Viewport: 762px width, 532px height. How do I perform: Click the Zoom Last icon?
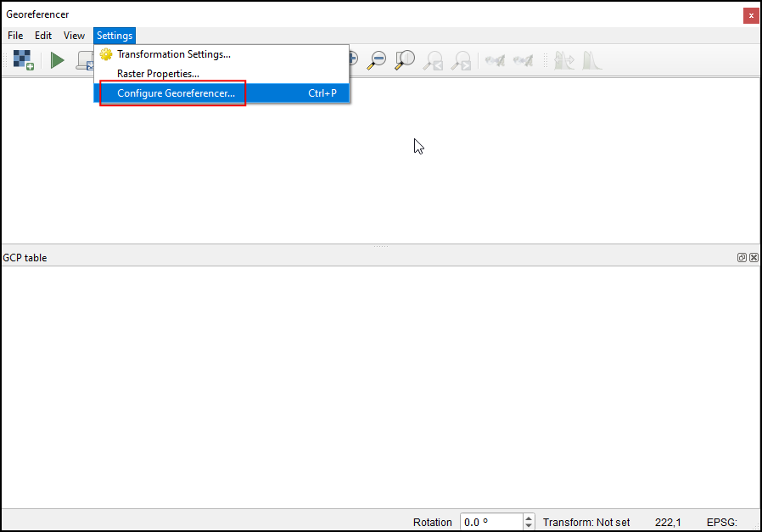coord(434,60)
